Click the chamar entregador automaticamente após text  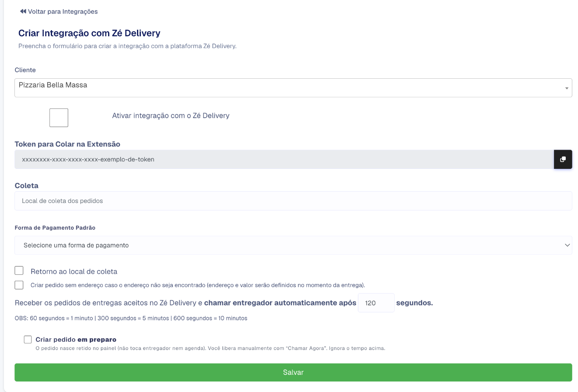[280, 303]
